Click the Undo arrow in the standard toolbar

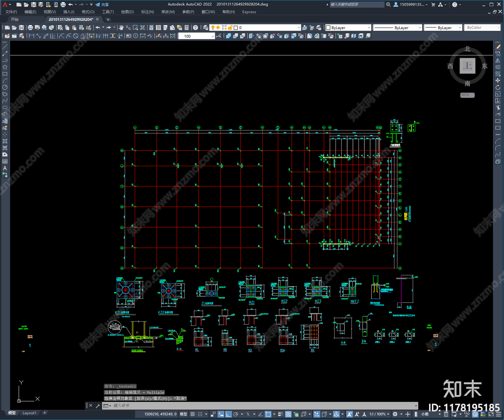point(98,28)
